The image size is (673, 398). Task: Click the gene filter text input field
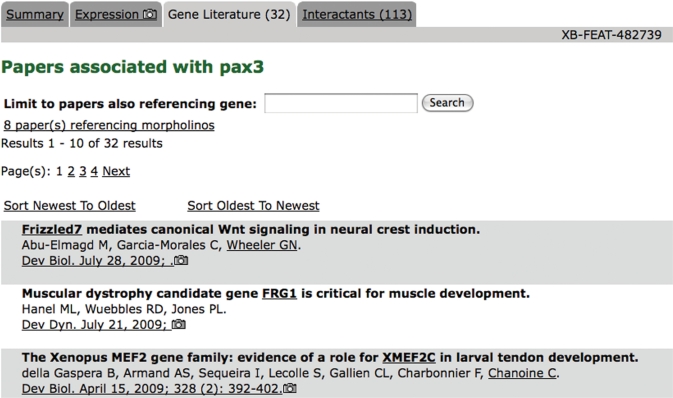click(341, 103)
